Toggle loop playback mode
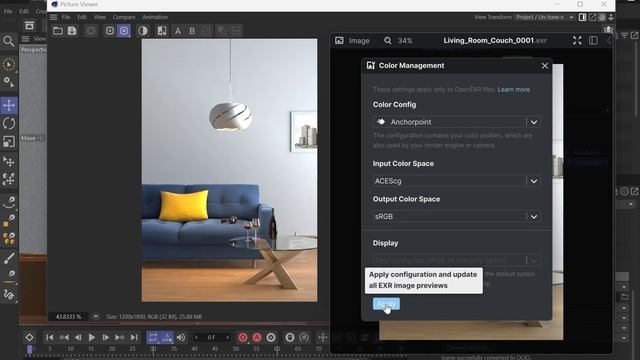 tap(153, 337)
